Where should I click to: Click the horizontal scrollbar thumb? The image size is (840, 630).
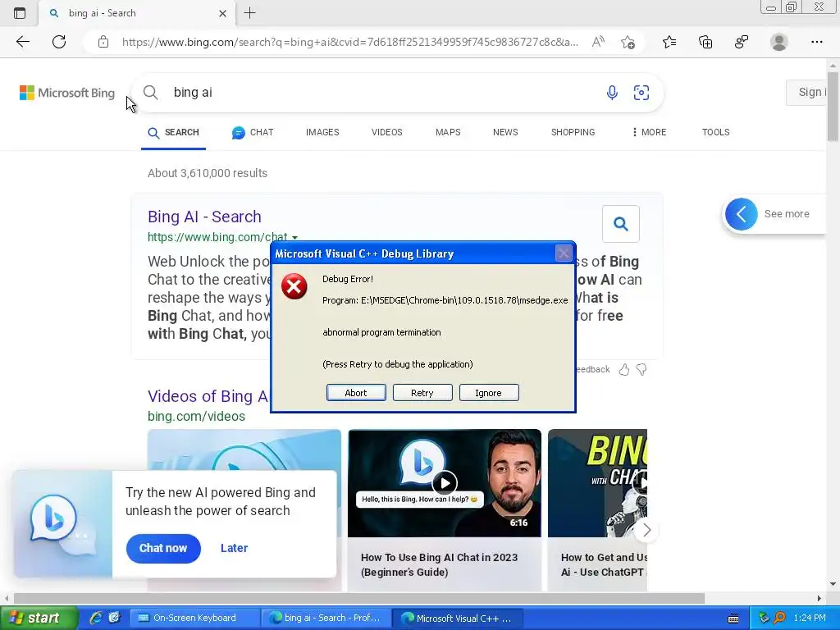click(359, 598)
